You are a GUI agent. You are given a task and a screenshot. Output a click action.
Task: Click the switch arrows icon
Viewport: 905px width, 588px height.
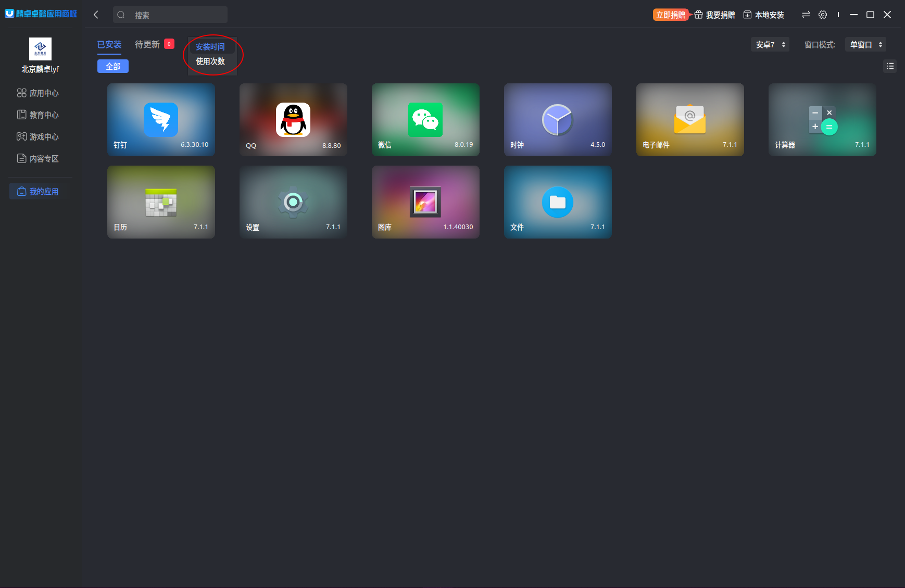click(x=806, y=15)
